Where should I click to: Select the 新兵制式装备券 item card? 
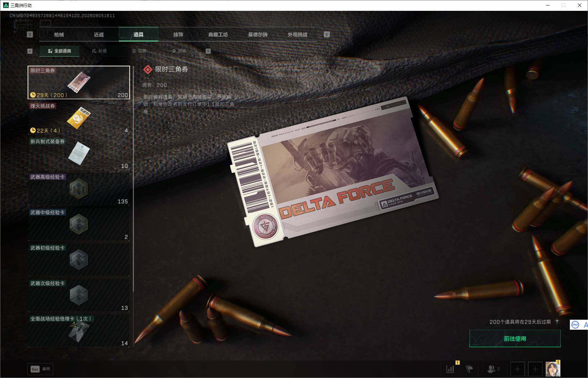click(79, 153)
